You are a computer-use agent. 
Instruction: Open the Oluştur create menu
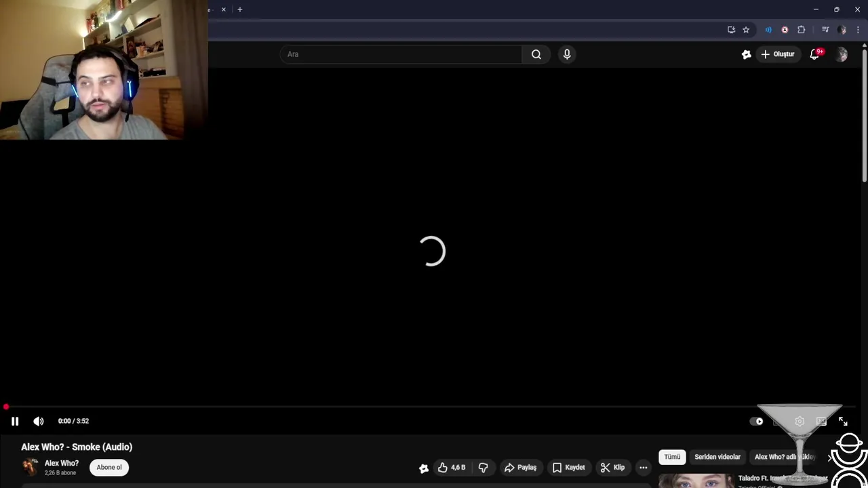pos(778,54)
